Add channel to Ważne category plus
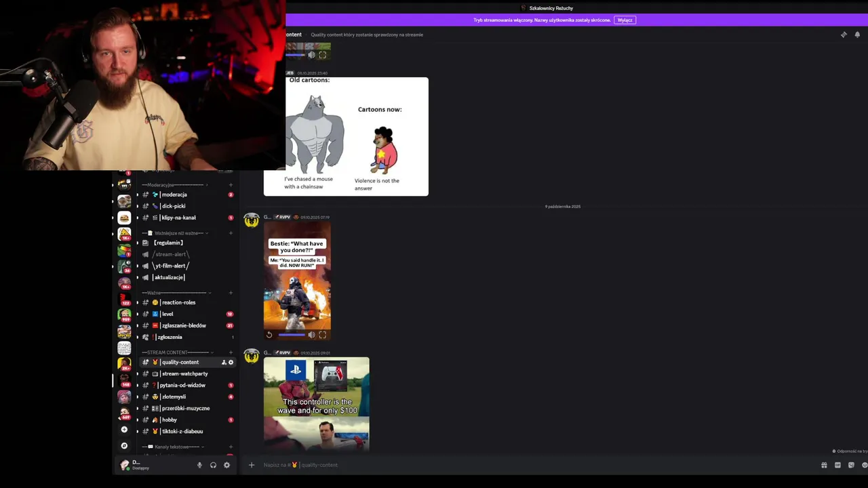 coord(231,293)
